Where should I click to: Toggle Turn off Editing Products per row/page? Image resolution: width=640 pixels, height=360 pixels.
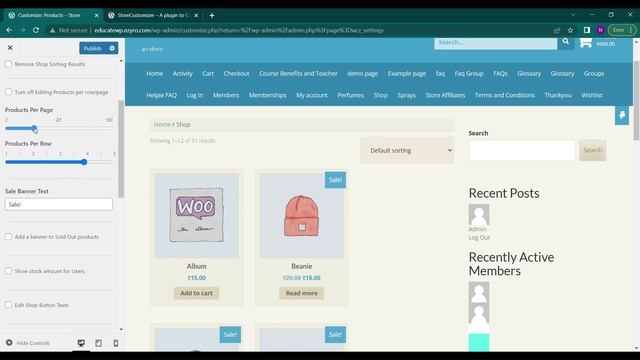(8, 92)
